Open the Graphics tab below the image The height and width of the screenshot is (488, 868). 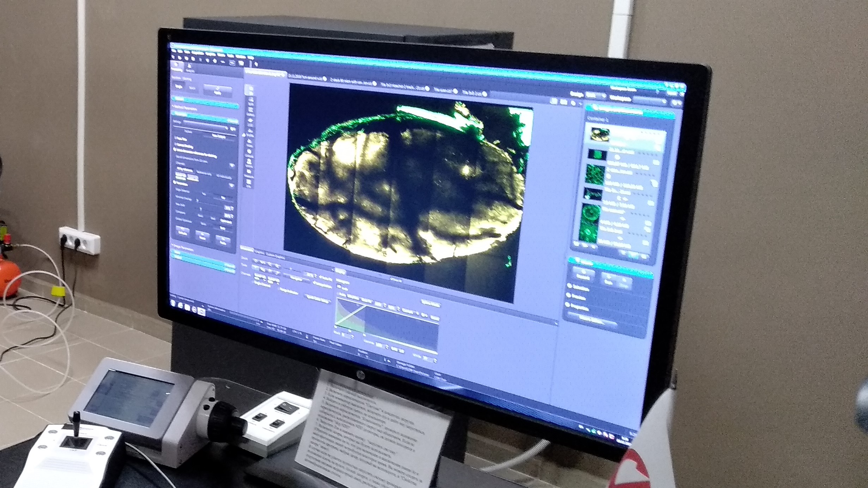(259, 252)
